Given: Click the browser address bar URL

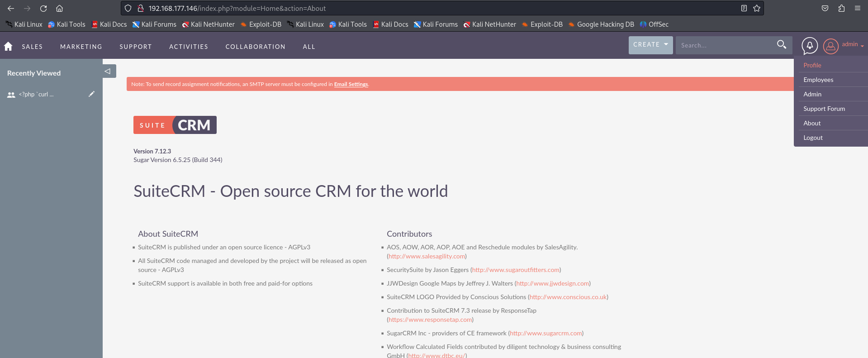Looking at the screenshot, I should click(237, 8).
